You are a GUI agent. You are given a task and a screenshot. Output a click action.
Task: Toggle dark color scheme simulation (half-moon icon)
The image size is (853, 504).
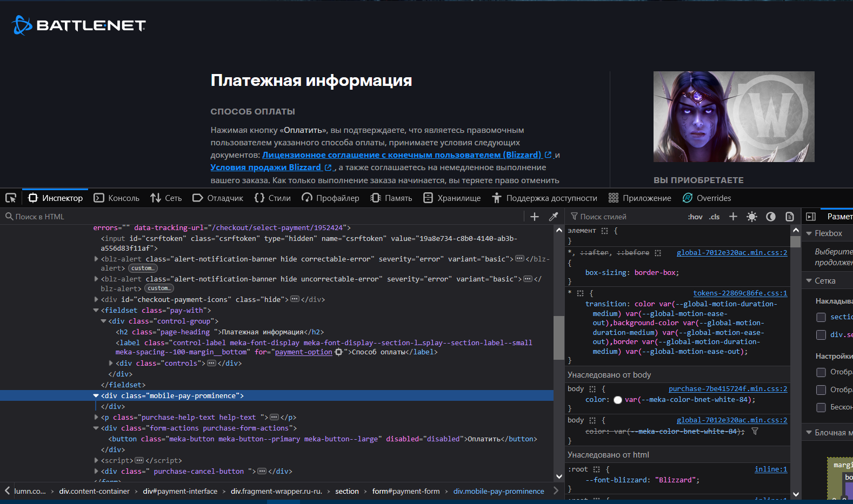pyautogui.click(x=771, y=217)
